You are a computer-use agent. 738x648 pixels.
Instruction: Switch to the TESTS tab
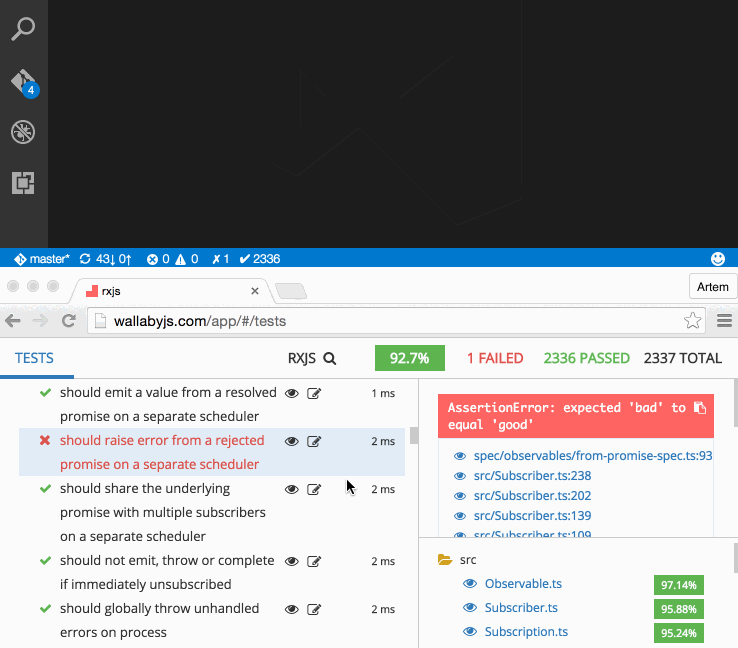point(34,358)
